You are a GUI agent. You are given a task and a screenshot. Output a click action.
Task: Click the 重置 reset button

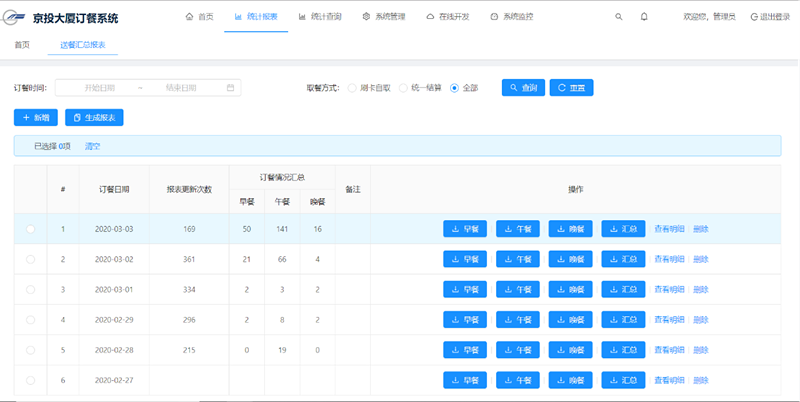coord(571,88)
